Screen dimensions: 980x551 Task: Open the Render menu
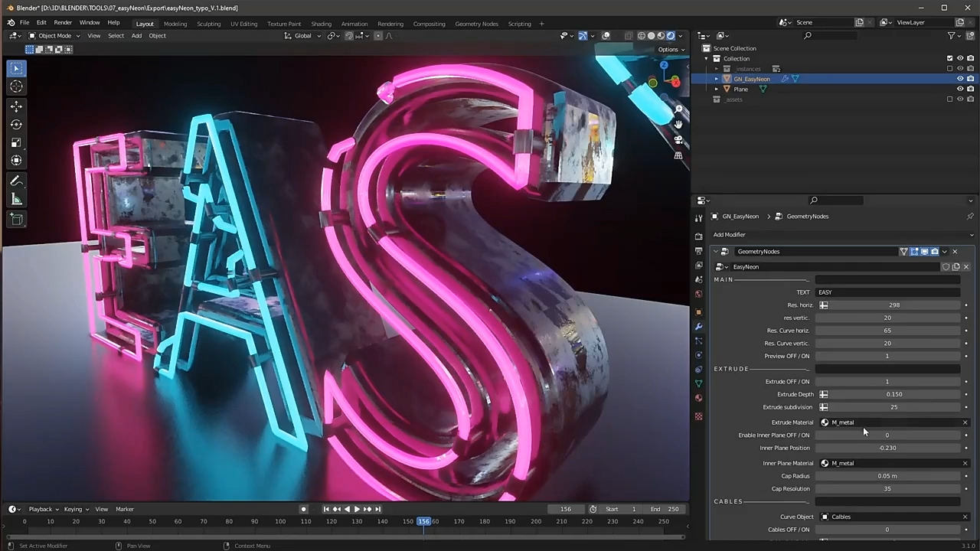(x=63, y=23)
